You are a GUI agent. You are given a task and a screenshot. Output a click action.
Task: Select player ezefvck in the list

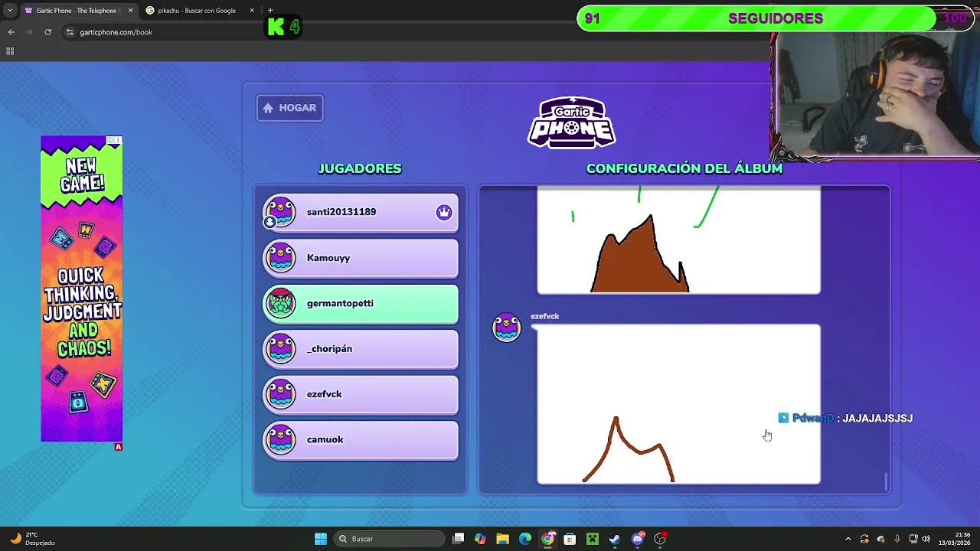(x=361, y=394)
